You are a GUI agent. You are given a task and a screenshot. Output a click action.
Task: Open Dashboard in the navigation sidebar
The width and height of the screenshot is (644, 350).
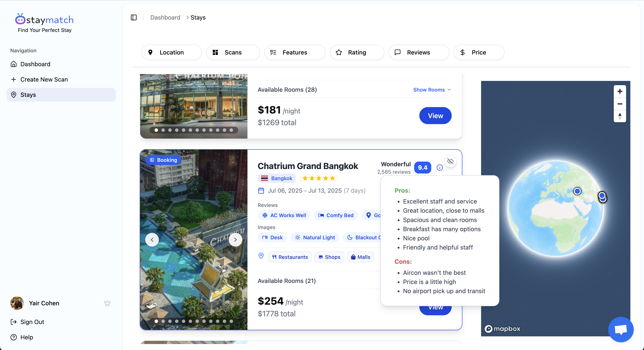click(61, 64)
